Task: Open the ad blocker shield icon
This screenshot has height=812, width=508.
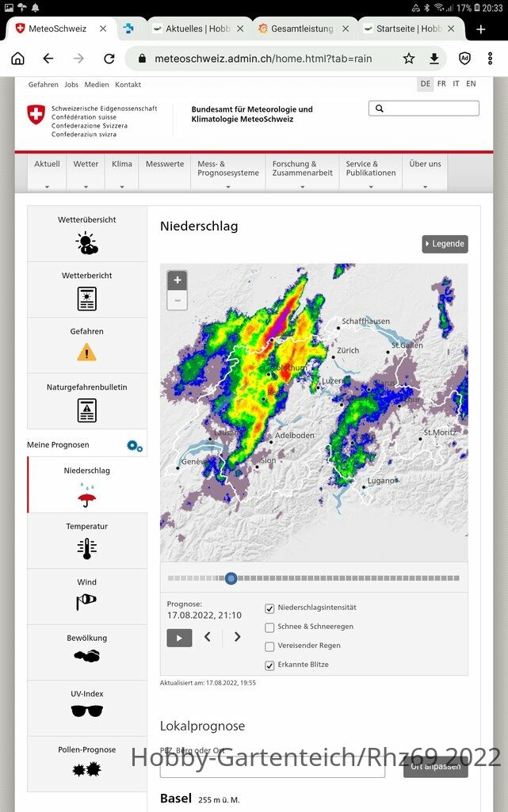Action: click(464, 59)
